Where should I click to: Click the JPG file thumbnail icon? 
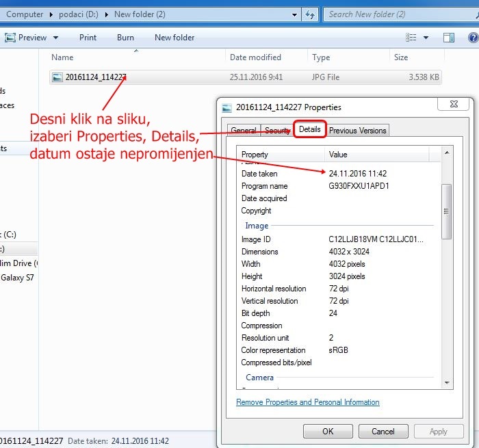[x=57, y=77]
